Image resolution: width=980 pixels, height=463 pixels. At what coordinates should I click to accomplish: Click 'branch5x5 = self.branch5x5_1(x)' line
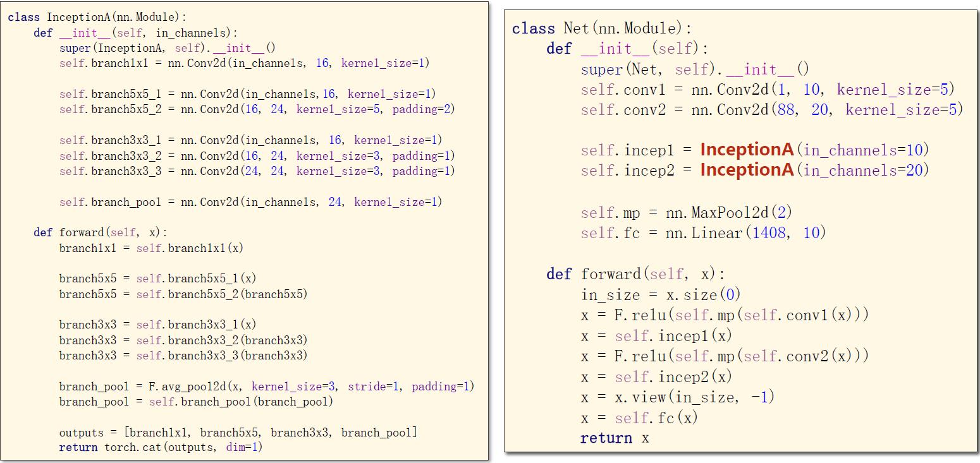click(157, 279)
